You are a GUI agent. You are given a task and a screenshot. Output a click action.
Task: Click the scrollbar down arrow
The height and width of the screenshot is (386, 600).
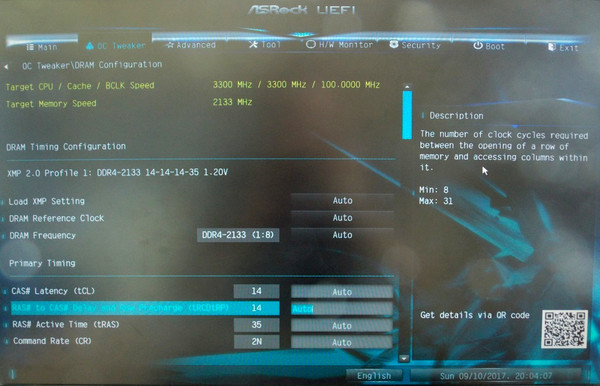pos(404,358)
